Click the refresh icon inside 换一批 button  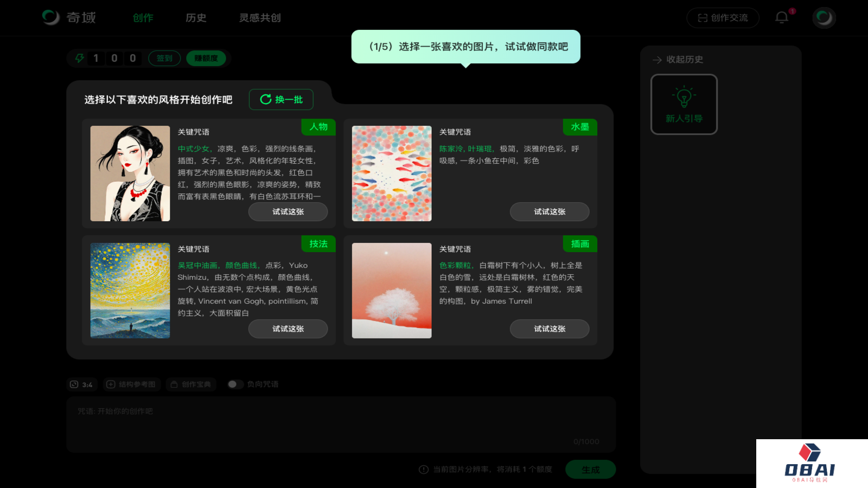click(265, 99)
